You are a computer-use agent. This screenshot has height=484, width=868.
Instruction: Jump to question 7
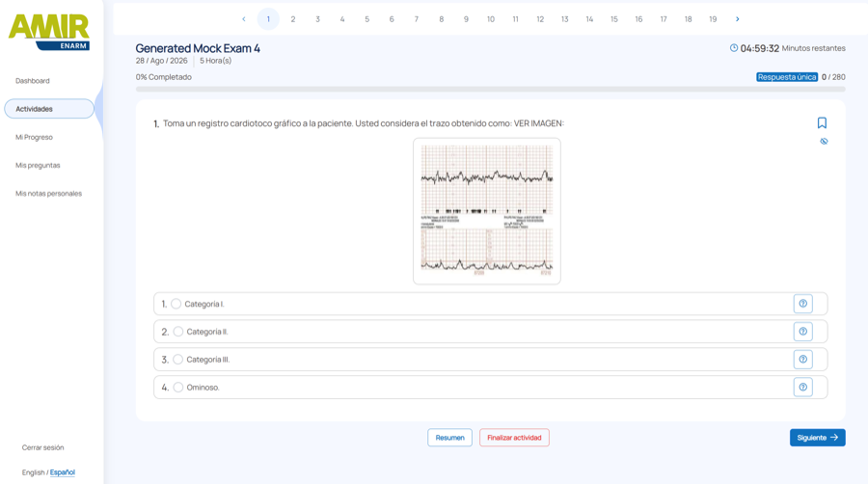417,19
